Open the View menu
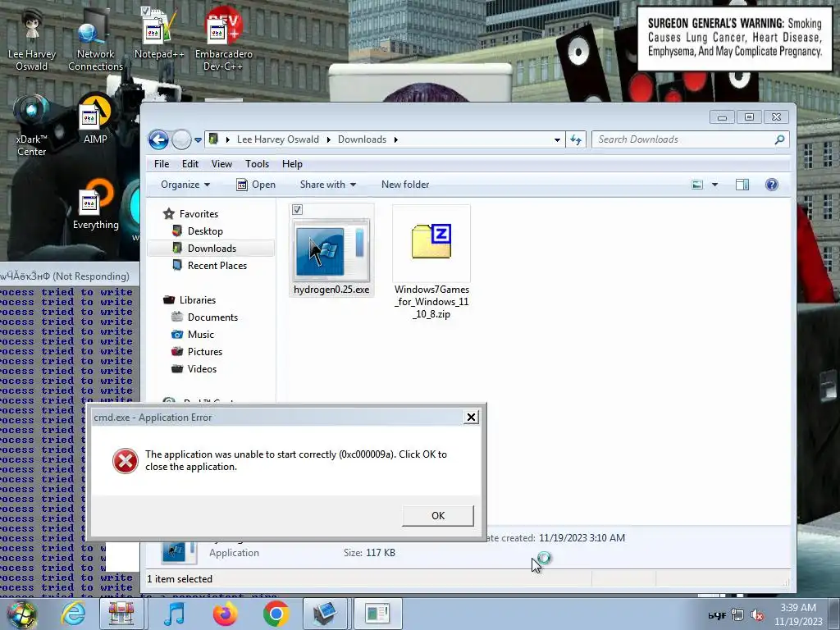The image size is (840, 630). tap(221, 164)
